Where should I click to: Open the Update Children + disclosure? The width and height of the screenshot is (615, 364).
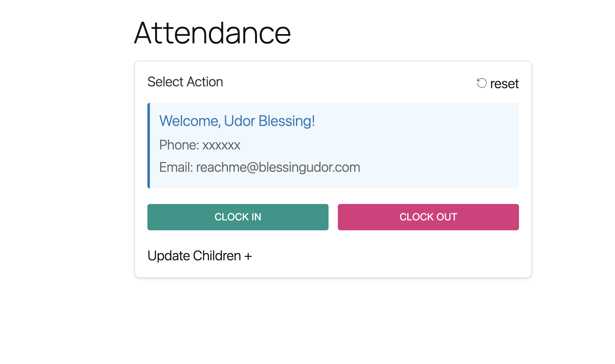pos(200,255)
